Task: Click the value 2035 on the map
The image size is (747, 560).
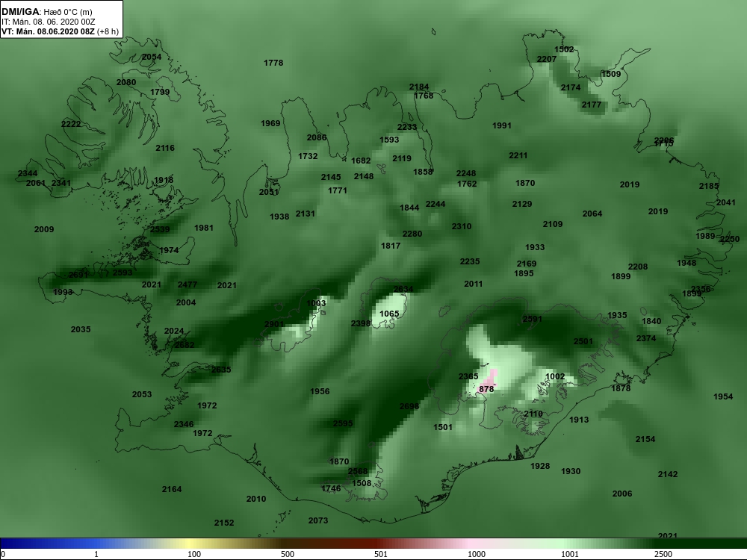Action: (x=81, y=329)
